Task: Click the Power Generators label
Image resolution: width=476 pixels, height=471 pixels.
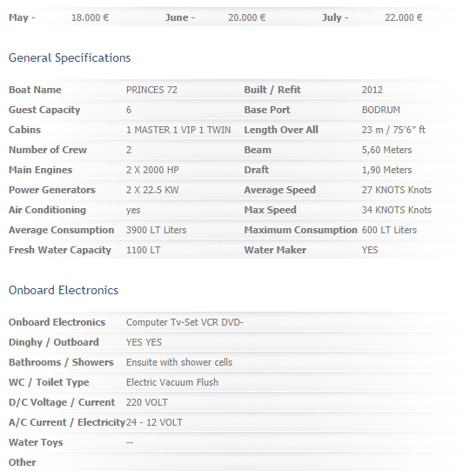Action: 52,190
